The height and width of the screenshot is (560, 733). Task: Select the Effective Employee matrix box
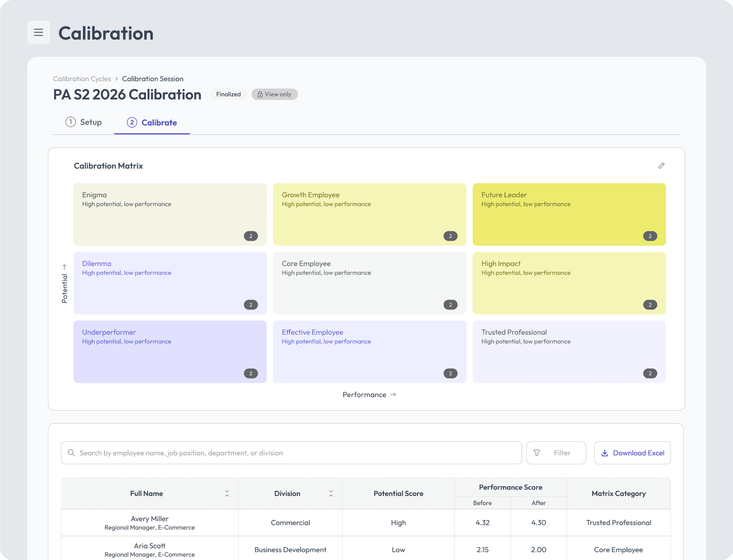pyautogui.click(x=370, y=352)
